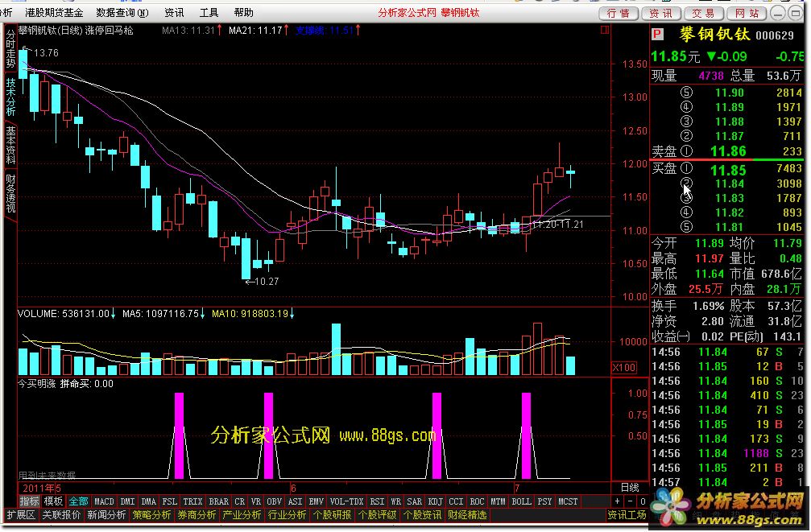The height and width of the screenshot is (532, 811).
Task: Click the 网站 button
Action: 747,13
